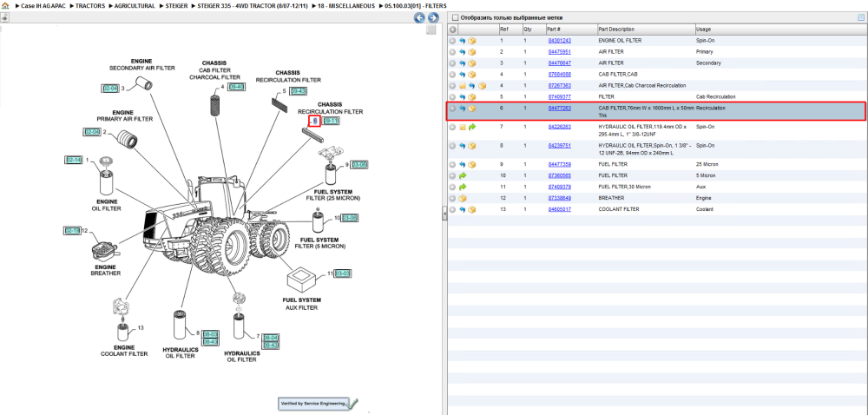Select 'FUEL FILTER,30 Micron' description text
The width and height of the screenshot is (868, 415).
coord(625,187)
